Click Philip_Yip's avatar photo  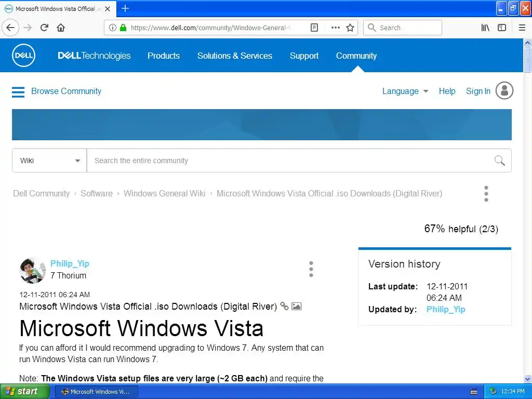32,270
